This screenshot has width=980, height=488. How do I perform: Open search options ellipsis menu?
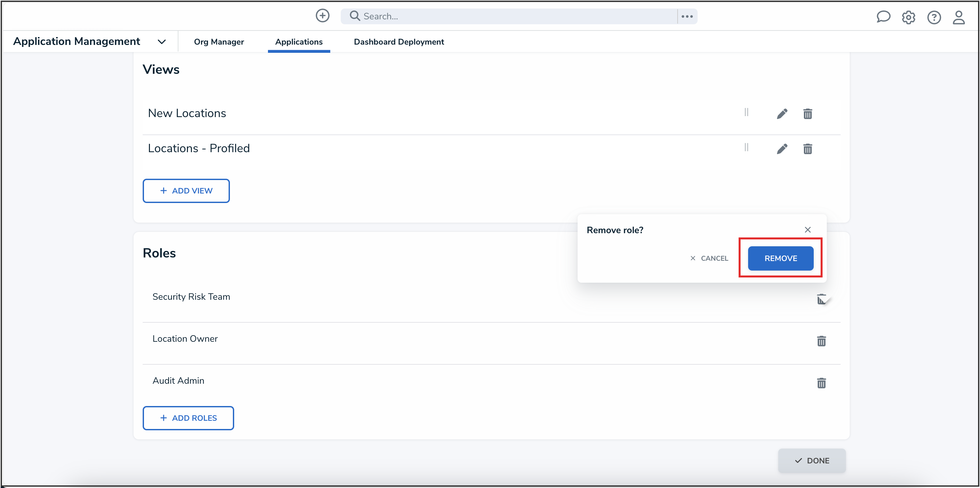(x=687, y=16)
